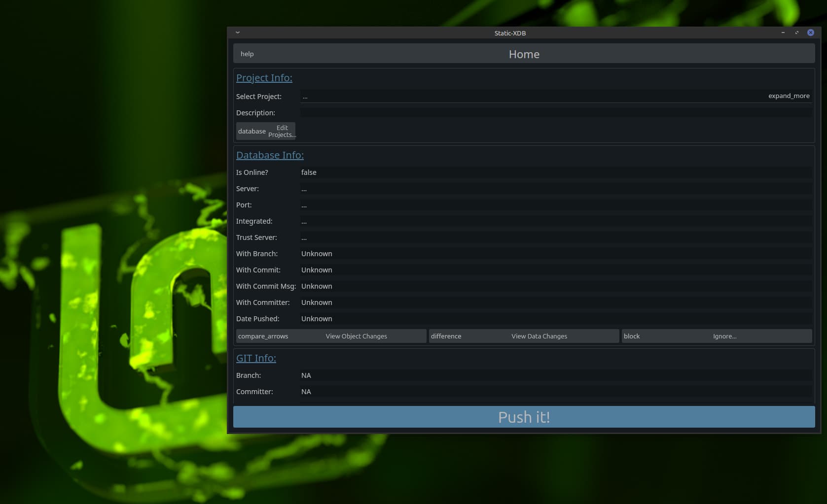Open the Select Project combo box

pos(533,97)
